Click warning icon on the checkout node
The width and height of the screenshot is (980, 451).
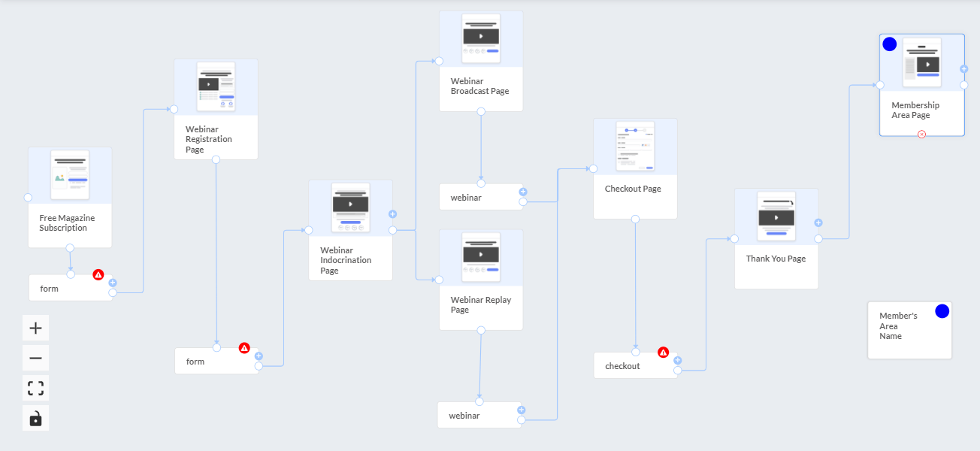[x=663, y=352]
